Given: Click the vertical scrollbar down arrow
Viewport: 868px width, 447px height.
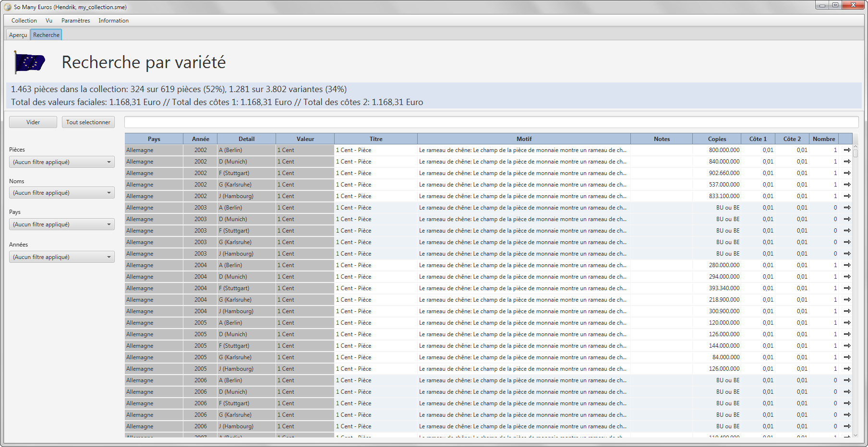Looking at the screenshot, I should tap(855, 435).
